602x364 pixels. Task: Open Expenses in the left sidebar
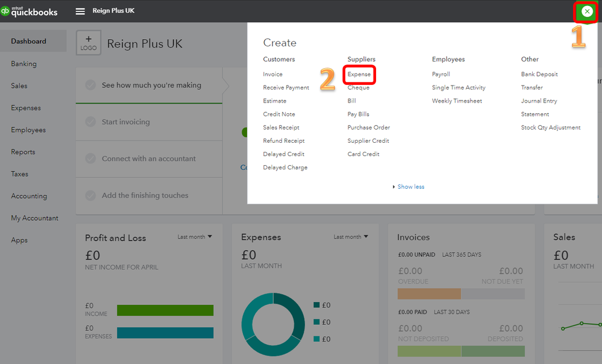(x=26, y=108)
